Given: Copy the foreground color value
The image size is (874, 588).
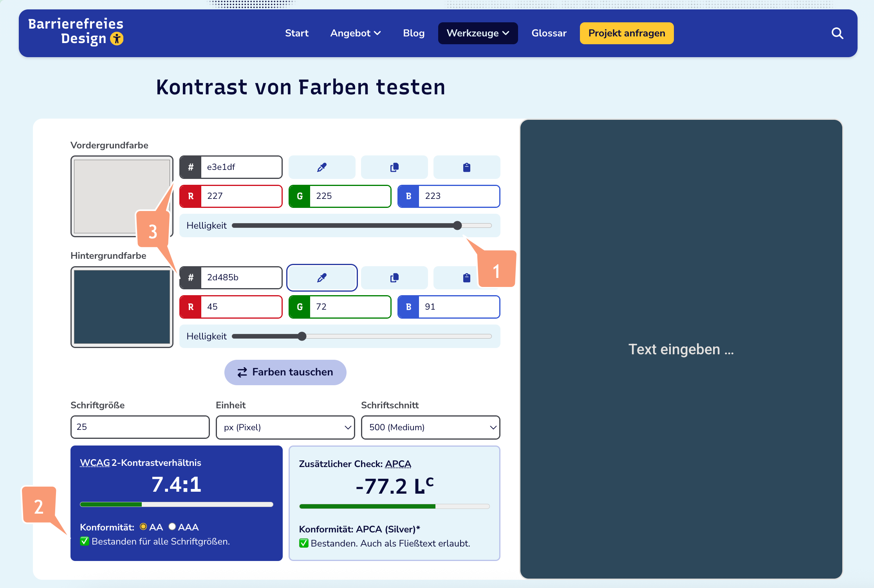Looking at the screenshot, I should click(394, 167).
